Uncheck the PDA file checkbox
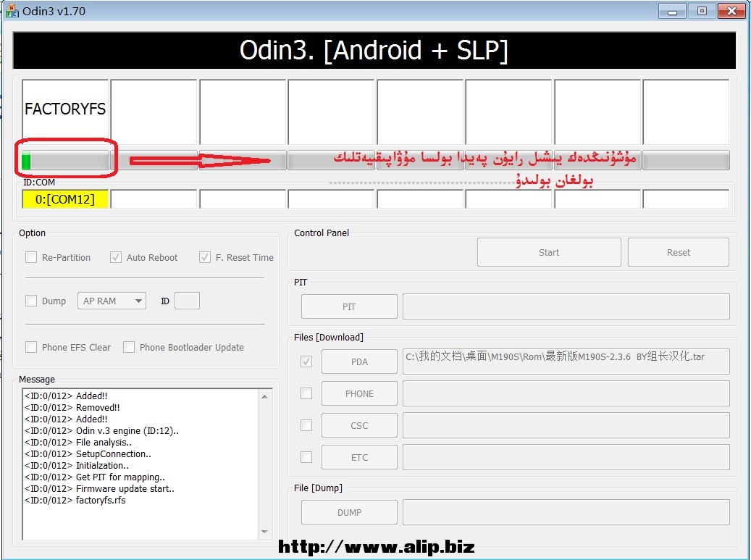 click(306, 362)
